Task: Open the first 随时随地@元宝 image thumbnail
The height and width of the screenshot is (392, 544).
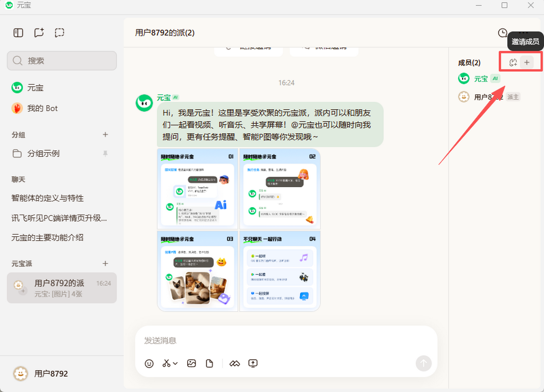Action: point(198,189)
